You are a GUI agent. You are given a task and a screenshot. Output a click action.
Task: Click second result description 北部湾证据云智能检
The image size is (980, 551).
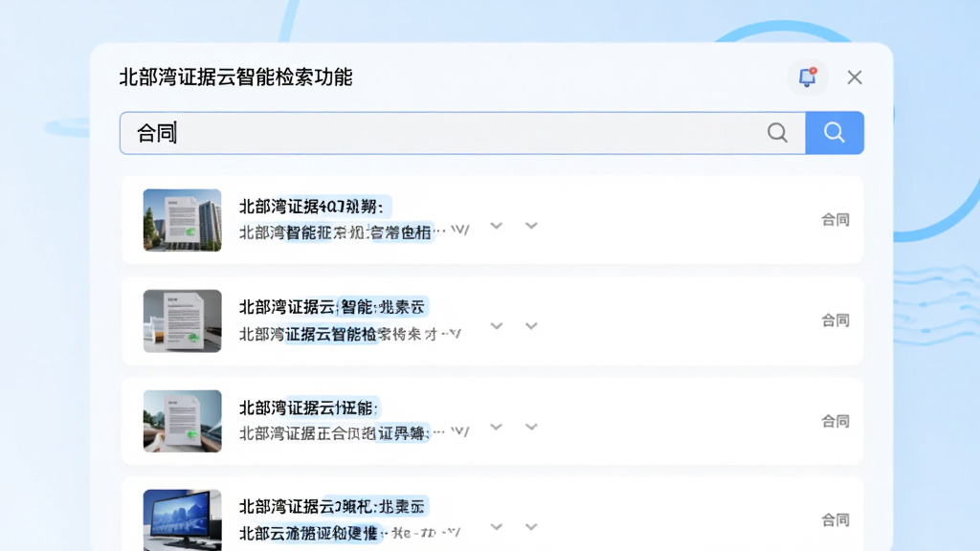pos(350,334)
